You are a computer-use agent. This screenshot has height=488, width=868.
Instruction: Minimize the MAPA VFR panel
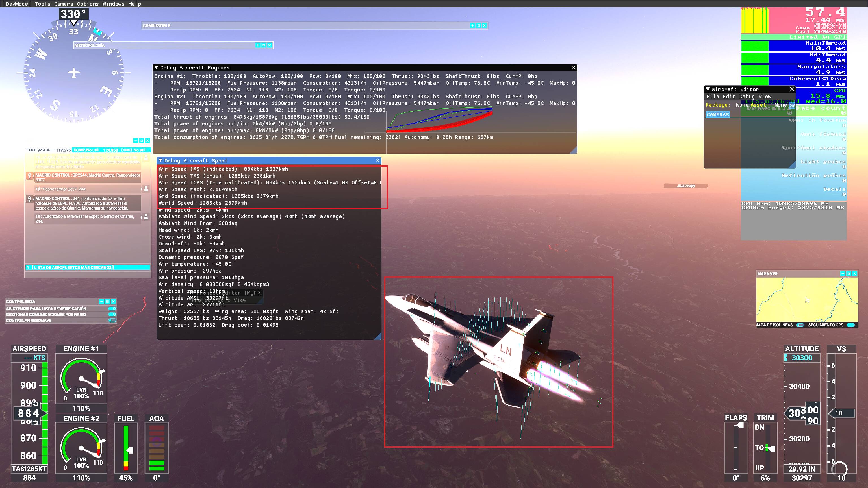(843, 274)
